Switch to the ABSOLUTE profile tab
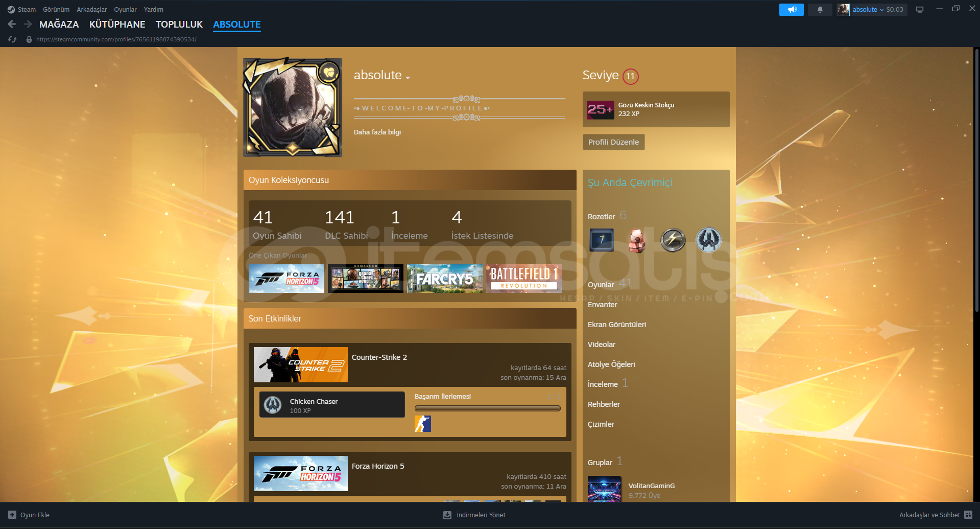This screenshot has height=529, width=980. pos(237,25)
